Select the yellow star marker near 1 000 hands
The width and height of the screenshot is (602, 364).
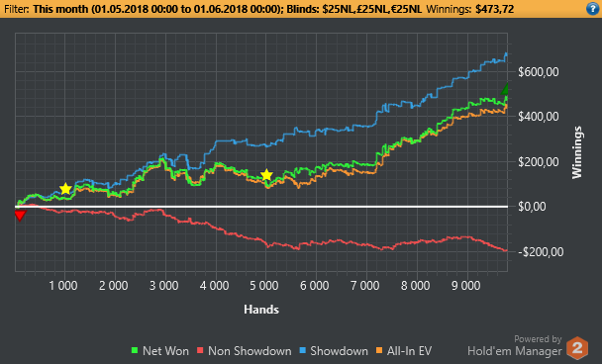tap(65, 189)
